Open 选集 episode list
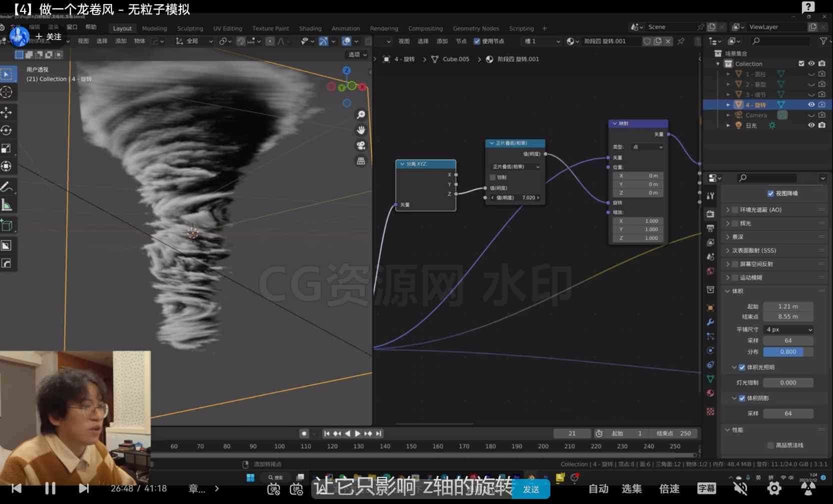This screenshot has width=833, height=504. pos(631,488)
